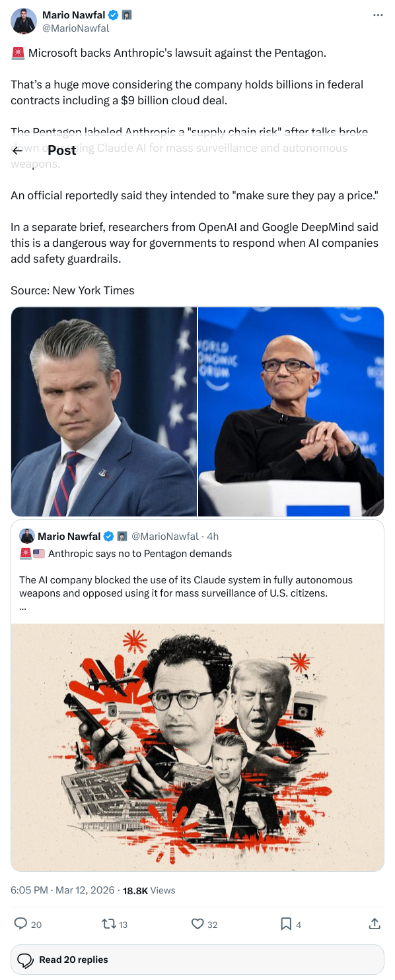Click the blue verified badge beside Mario Nawfal
This screenshot has width=395, height=980.
coord(114,15)
